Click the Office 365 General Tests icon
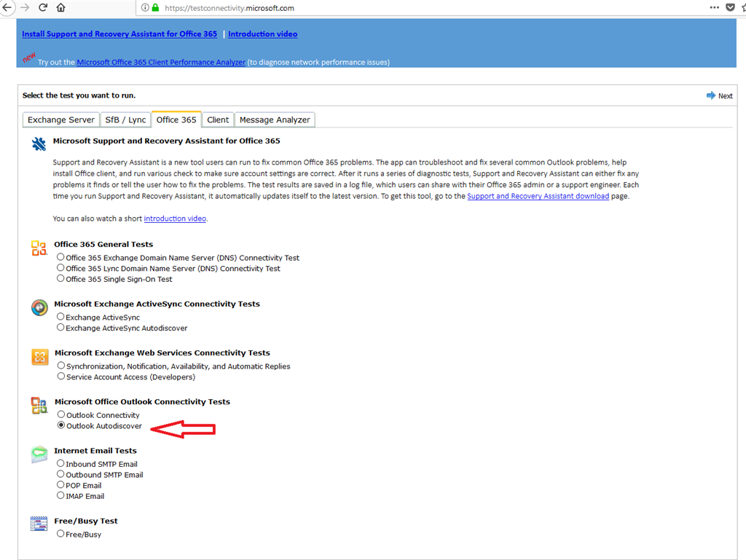The height and width of the screenshot is (560, 746). [39, 248]
